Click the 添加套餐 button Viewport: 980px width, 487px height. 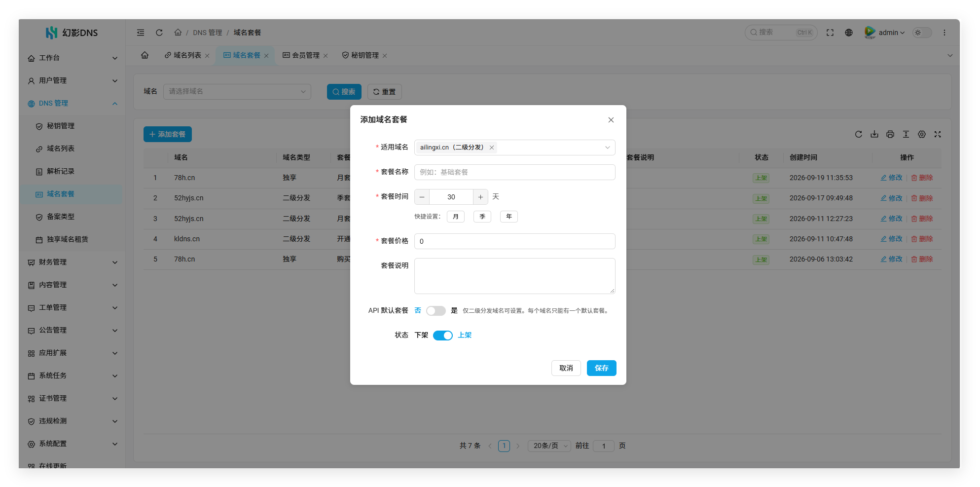pyautogui.click(x=168, y=134)
